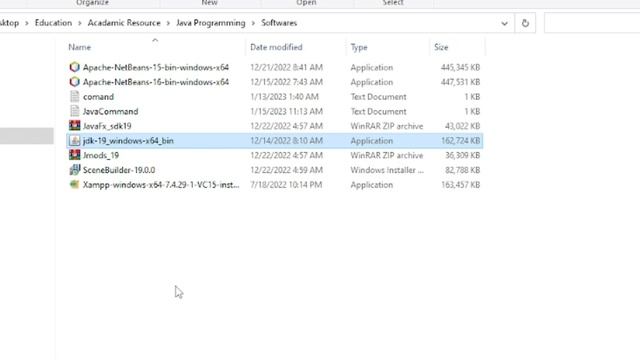Click the 7/18/2022 10:14 PM date cell
This screenshot has height=360, width=640.
(x=286, y=185)
